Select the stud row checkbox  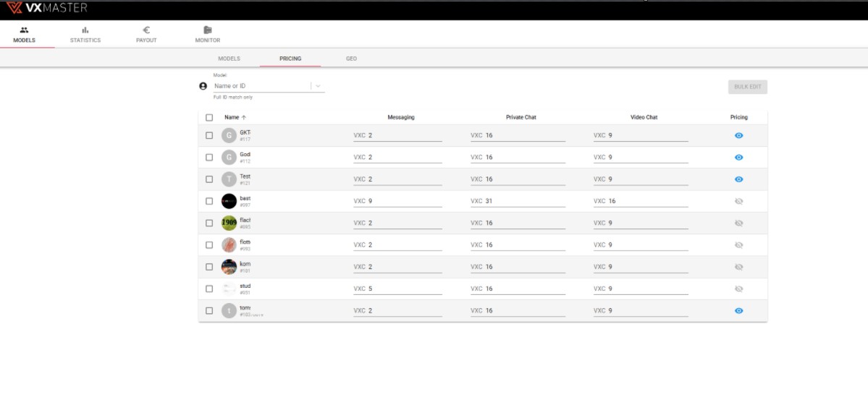point(209,289)
